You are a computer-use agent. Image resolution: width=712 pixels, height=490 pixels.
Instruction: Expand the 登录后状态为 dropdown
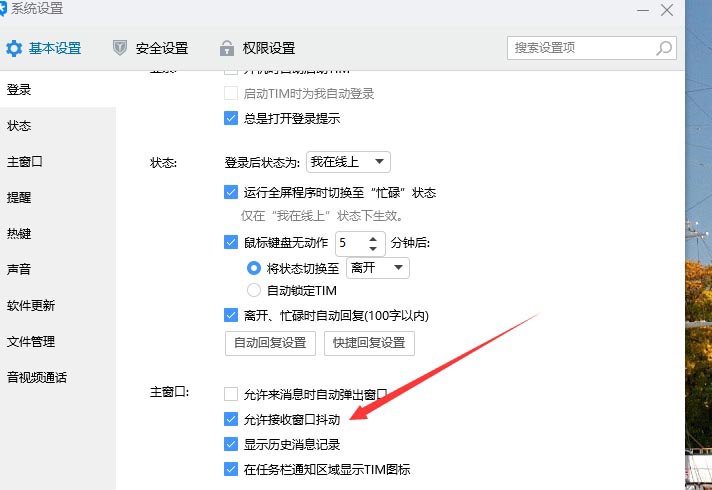coord(348,162)
